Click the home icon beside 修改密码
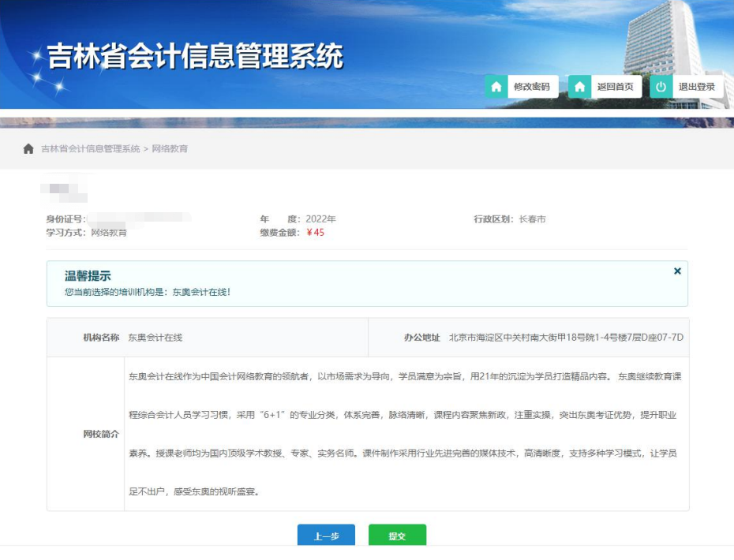734x560 pixels. click(x=496, y=87)
